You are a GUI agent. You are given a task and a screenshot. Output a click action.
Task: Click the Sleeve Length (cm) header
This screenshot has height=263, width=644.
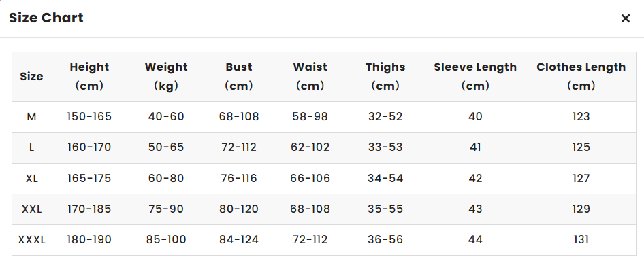(x=475, y=76)
